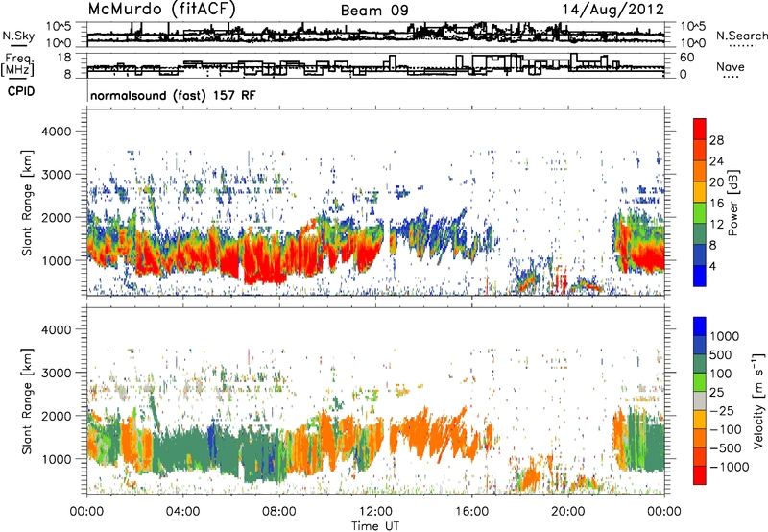
Task: Select the Time UT axis title
Action: [x=375, y=526]
